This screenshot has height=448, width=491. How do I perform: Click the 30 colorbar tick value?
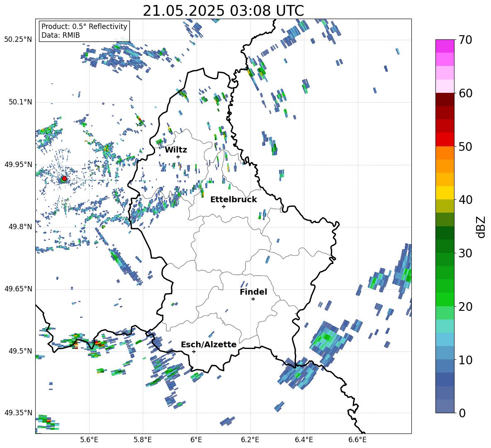[466, 253]
